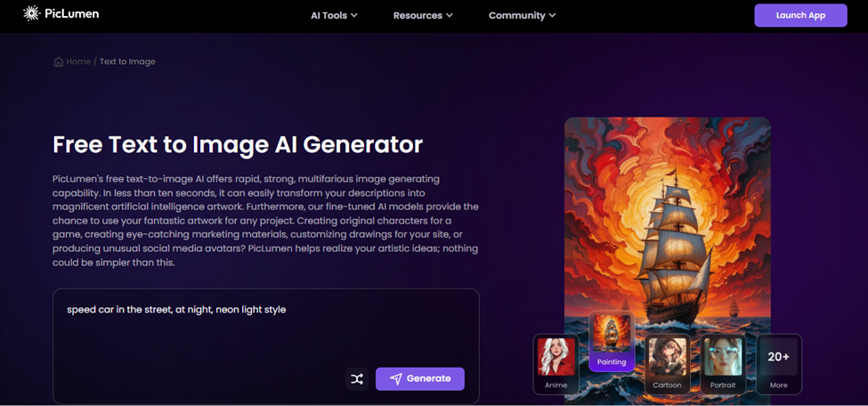Choose the Cartoon style thumbnail

tap(667, 364)
